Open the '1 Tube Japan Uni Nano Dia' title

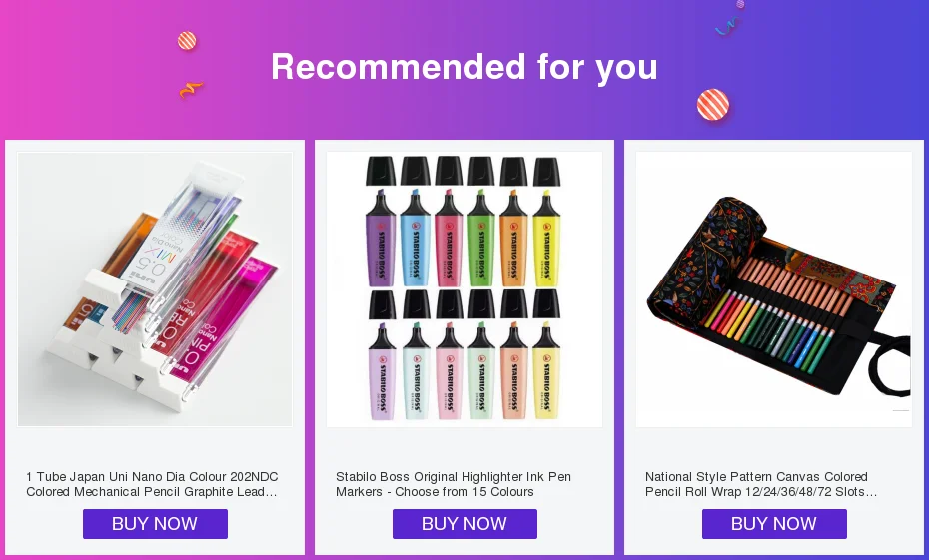click(152, 484)
